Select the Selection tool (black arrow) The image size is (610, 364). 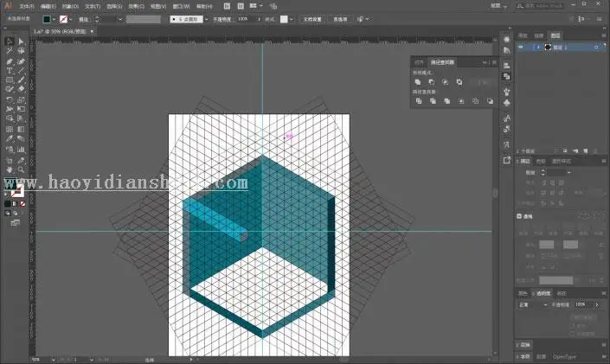pyautogui.click(x=10, y=42)
